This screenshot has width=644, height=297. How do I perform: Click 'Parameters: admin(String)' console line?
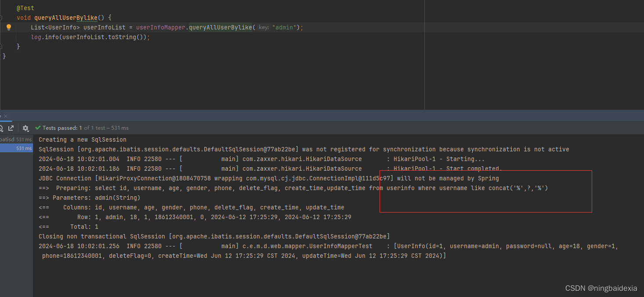click(x=90, y=198)
